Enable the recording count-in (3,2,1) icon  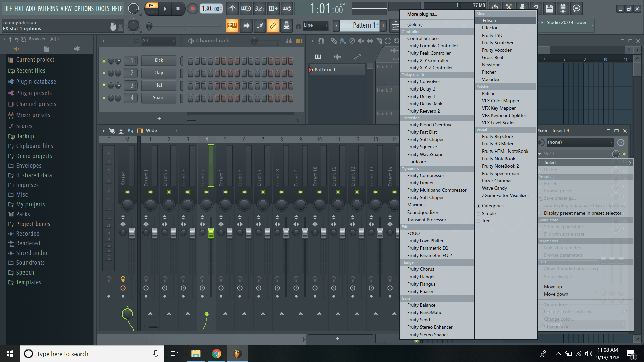click(259, 9)
